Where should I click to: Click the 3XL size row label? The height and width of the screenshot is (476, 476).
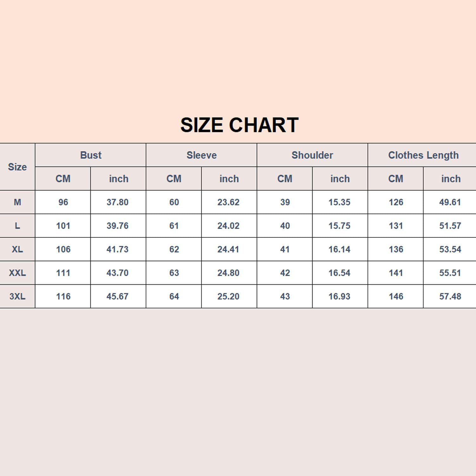tap(17, 296)
